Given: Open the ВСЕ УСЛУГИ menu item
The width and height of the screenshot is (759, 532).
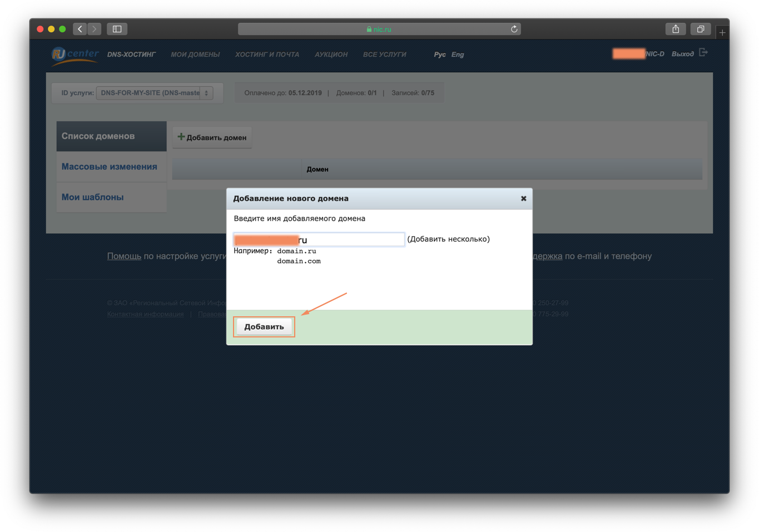Looking at the screenshot, I should (385, 54).
